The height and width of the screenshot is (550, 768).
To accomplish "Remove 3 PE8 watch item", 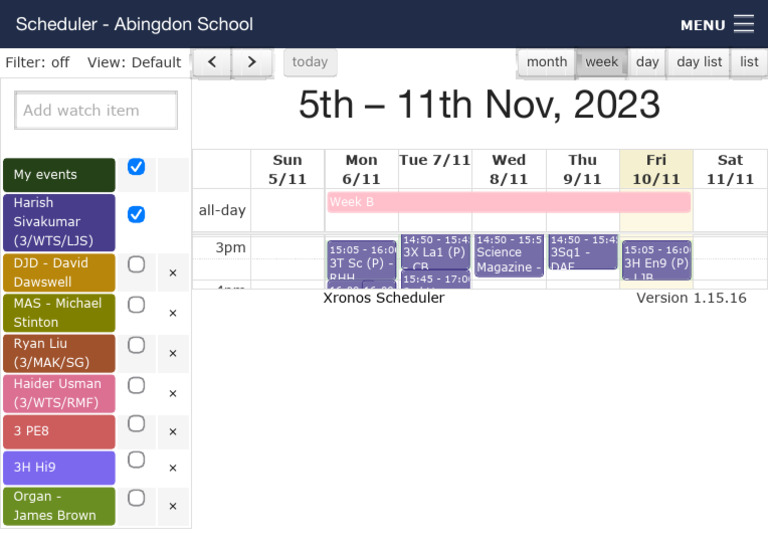I will [172, 431].
